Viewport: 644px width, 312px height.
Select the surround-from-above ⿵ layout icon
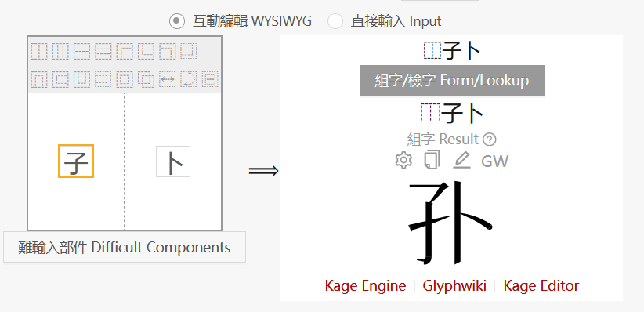click(39, 79)
